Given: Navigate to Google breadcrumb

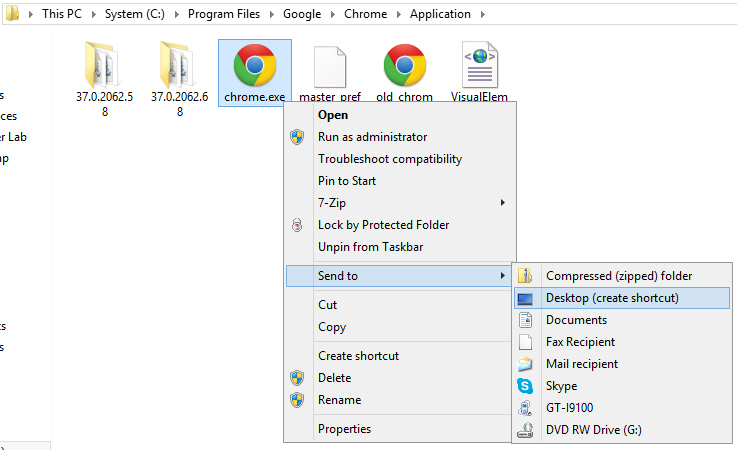Looking at the screenshot, I should click(302, 14).
